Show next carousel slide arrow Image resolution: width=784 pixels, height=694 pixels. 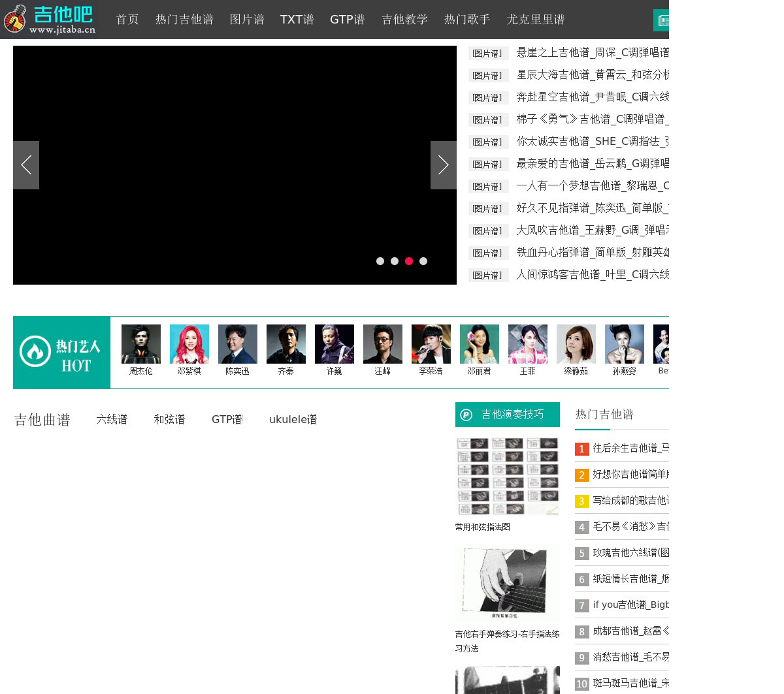(444, 165)
